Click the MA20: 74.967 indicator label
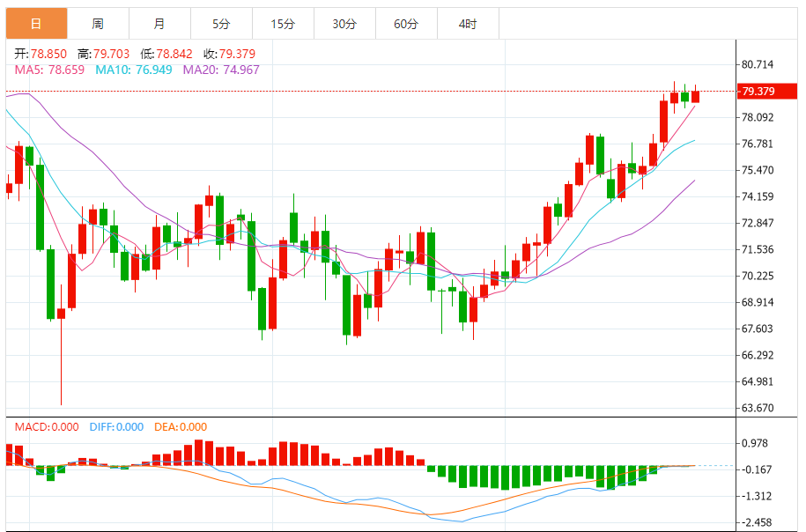806x532 pixels. [x=222, y=70]
